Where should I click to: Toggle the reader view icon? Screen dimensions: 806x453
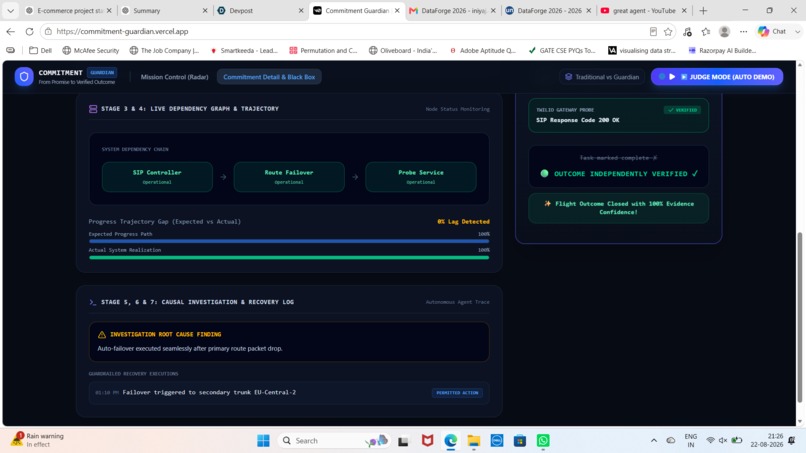pos(653,31)
